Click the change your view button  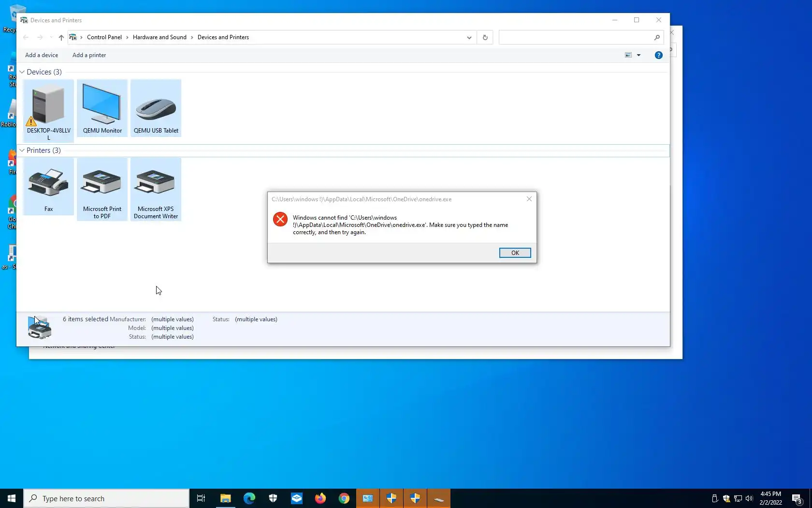(628, 55)
